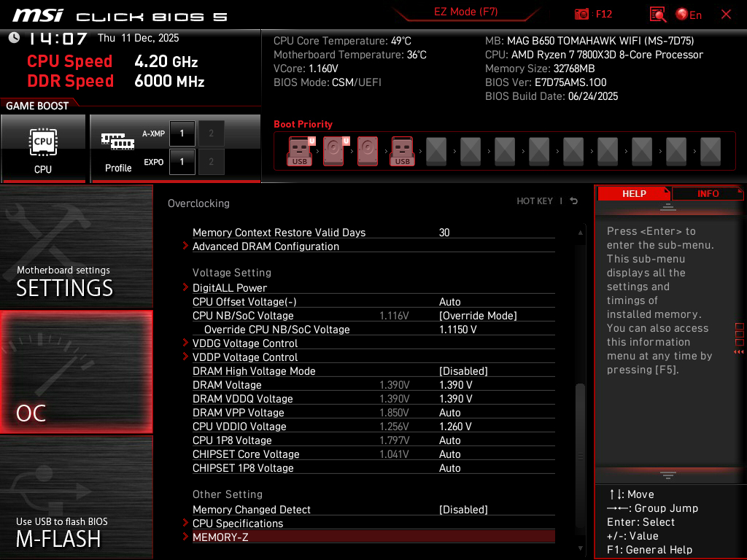Viewport: 747px width, 560px height.
Task: Close the BIOS with the X icon
Action: click(x=726, y=15)
